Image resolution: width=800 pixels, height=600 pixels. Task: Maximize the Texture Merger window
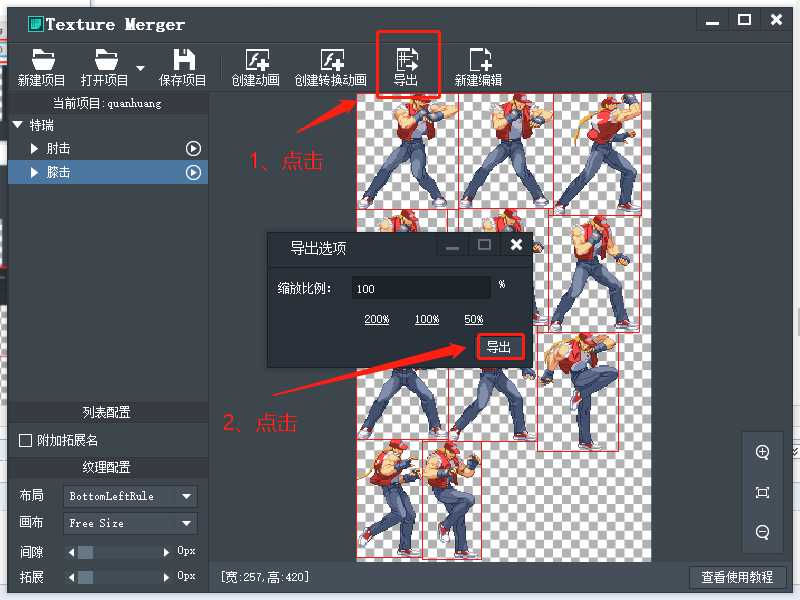tap(744, 20)
